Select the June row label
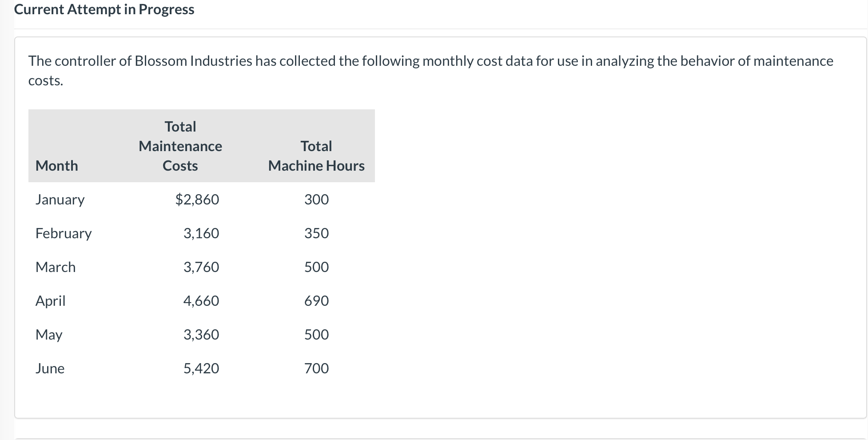 (x=50, y=368)
